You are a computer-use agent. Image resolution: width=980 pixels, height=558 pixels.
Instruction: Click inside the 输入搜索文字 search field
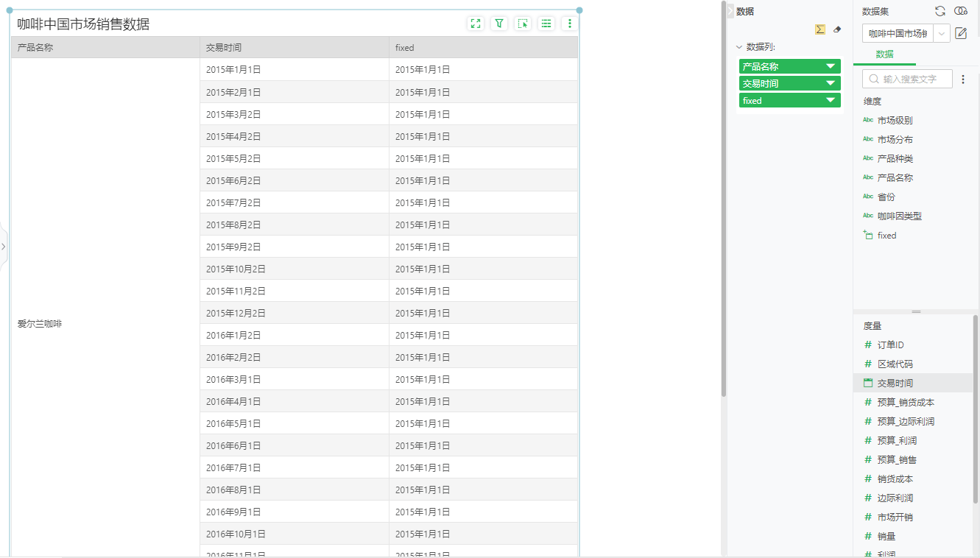[x=907, y=78]
